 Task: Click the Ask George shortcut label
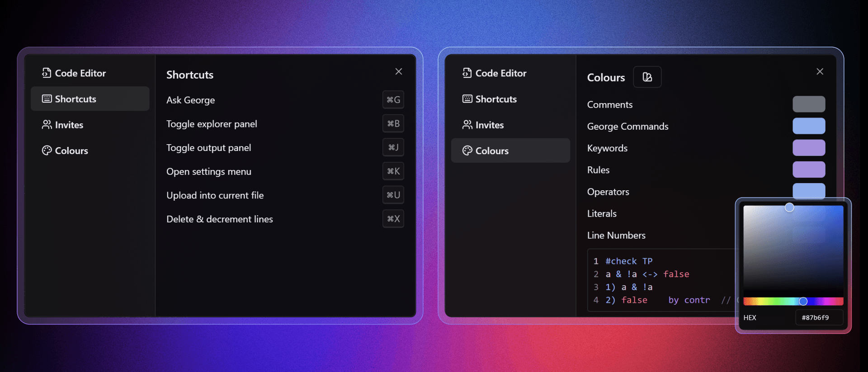191,100
